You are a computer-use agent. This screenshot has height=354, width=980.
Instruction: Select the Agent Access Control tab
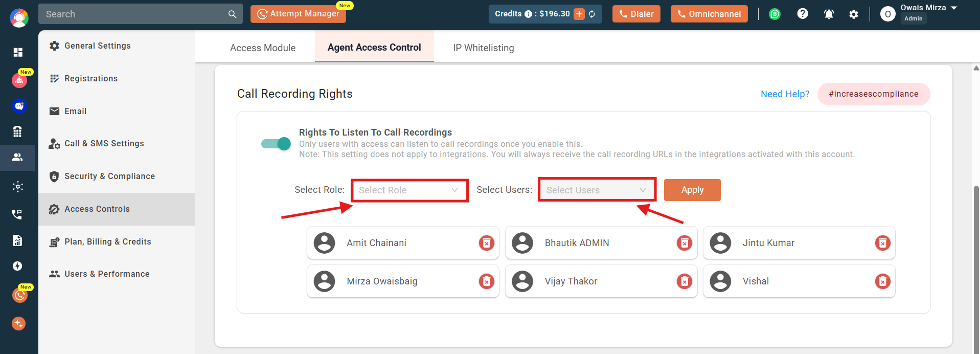click(x=374, y=47)
